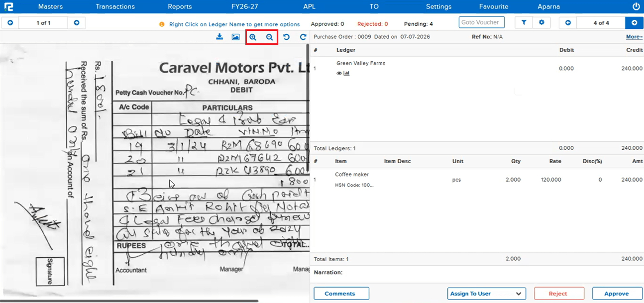The height and width of the screenshot is (303, 644).
Task: Click the Rate value 120.000
Action: tap(551, 180)
